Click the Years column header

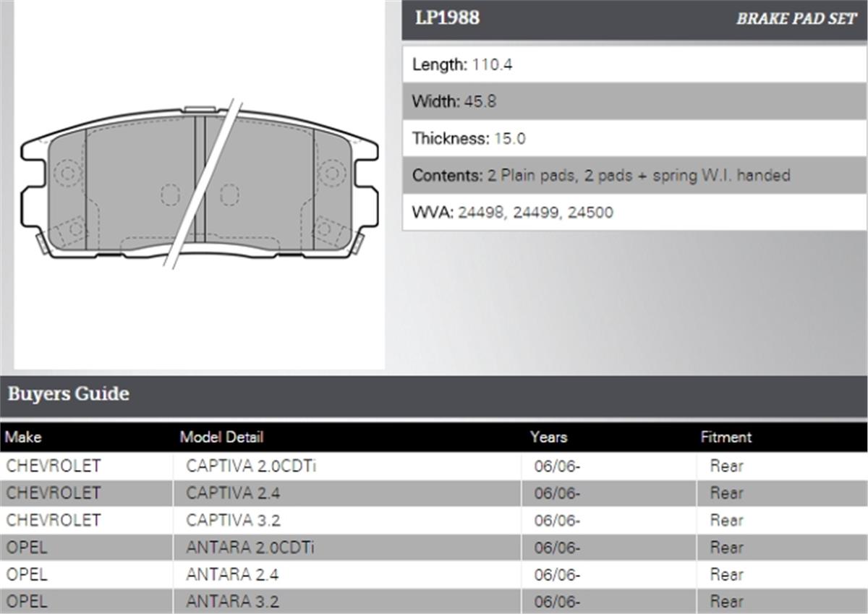pos(548,437)
